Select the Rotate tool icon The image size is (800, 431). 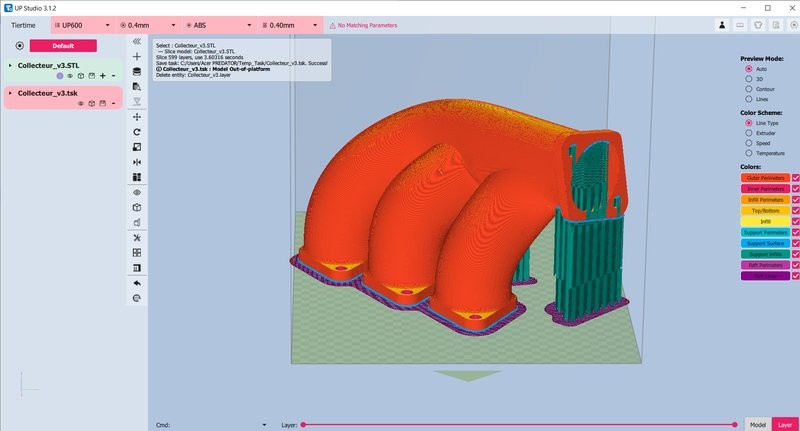(137, 132)
